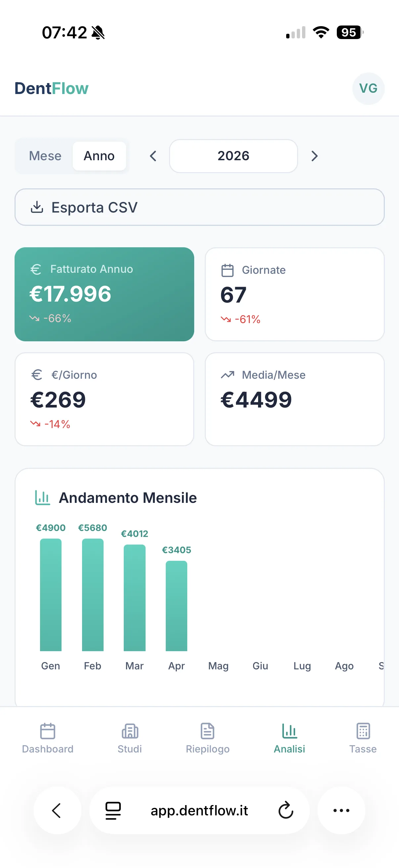The height and width of the screenshot is (868, 399).
Task: Open the Dashboard tab in bottom navigation
Action: coord(47,738)
